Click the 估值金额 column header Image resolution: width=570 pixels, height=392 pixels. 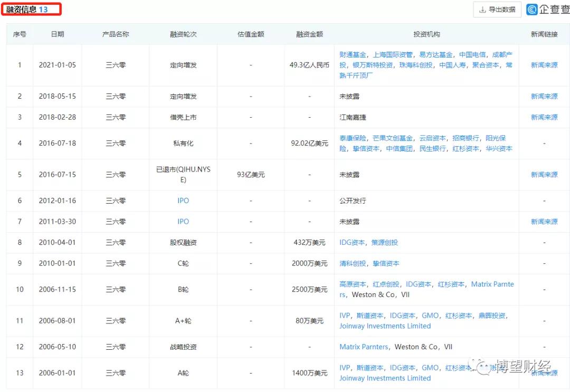point(251,34)
